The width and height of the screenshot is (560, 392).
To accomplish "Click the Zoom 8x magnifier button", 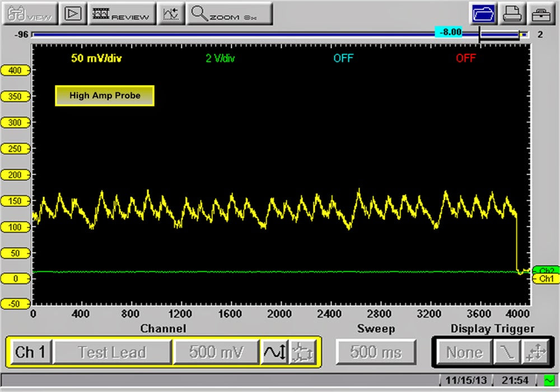I will (229, 14).
